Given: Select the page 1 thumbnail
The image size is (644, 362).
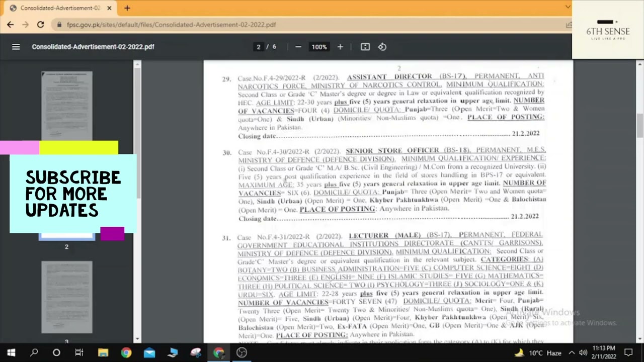Looking at the screenshot, I should [67, 106].
